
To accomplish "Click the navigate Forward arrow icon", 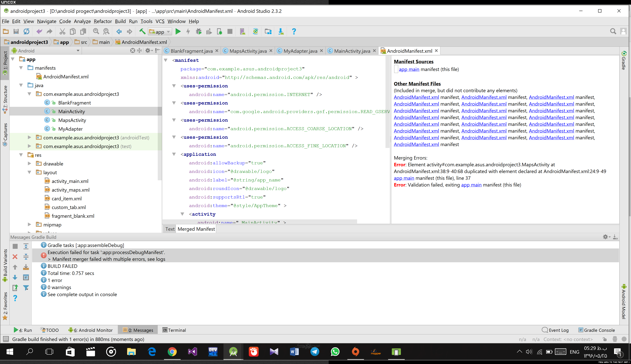I will [x=129, y=32].
